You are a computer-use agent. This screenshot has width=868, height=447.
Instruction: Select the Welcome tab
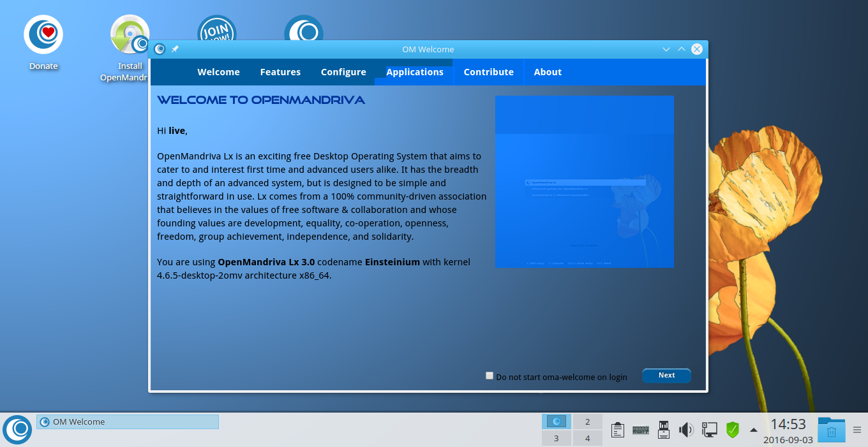218,72
